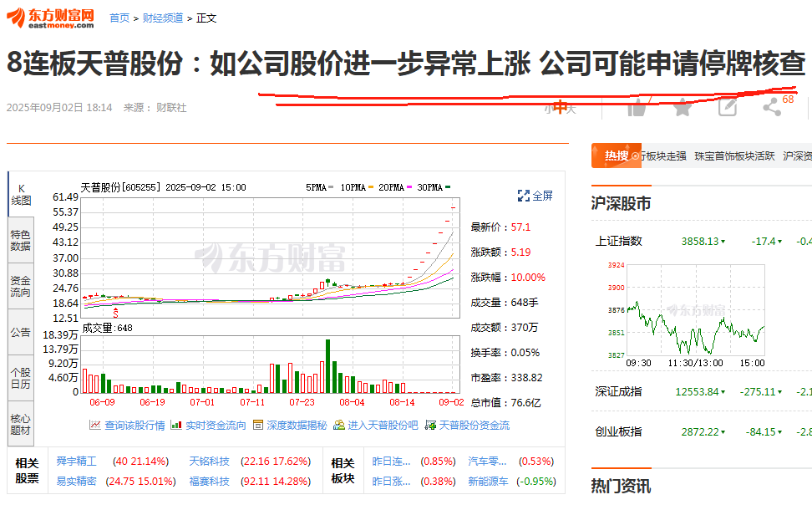
Task: Open 创业板指 index link
Action: coord(618,431)
